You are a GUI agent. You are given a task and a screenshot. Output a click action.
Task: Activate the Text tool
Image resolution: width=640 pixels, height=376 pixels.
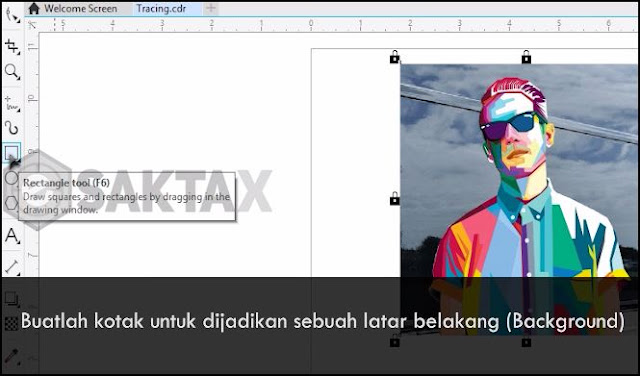click(x=12, y=236)
